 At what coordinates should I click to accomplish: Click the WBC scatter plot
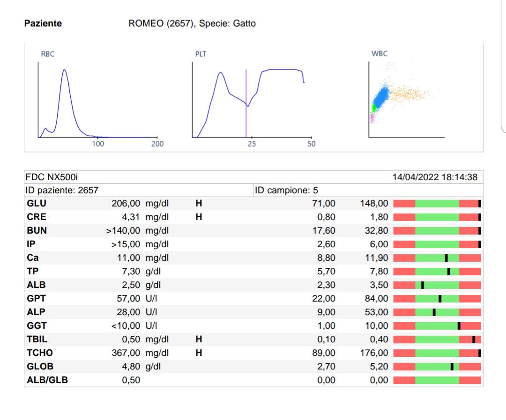point(406,100)
